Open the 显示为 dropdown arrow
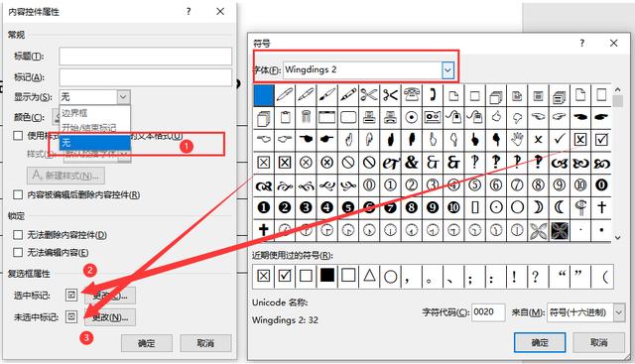This screenshot has width=635, height=364. [x=123, y=97]
